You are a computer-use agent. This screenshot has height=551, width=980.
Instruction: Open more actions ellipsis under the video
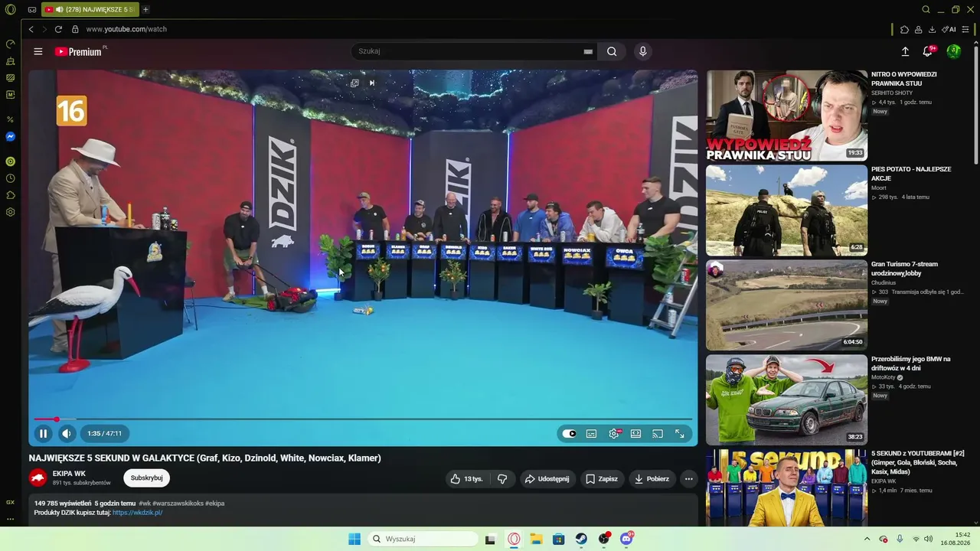tap(689, 479)
